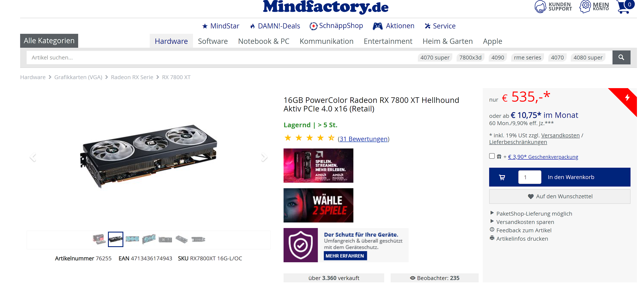
Task: Open MindStar star link
Action: (221, 26)
